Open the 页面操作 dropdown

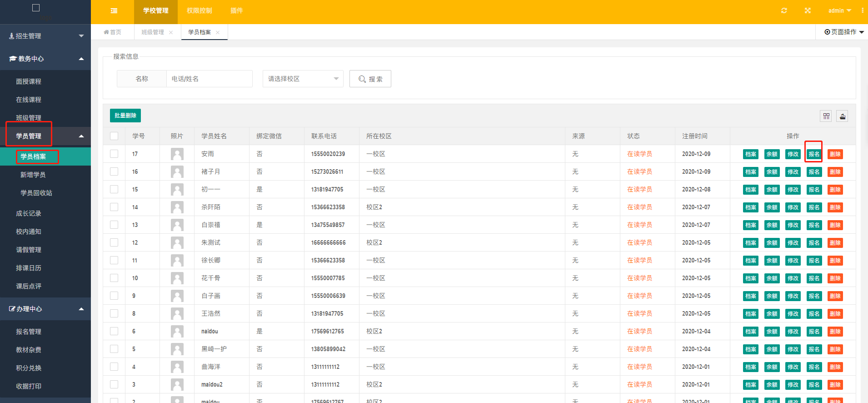[x=844, y=32]
